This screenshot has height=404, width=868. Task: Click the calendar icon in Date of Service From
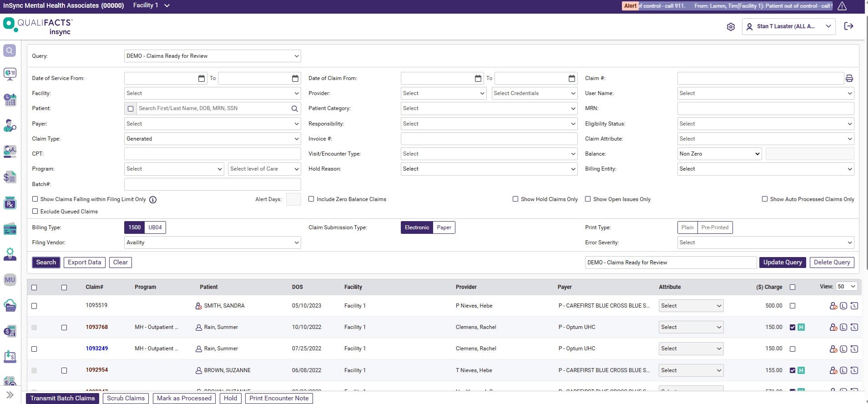tap(202, 78)
